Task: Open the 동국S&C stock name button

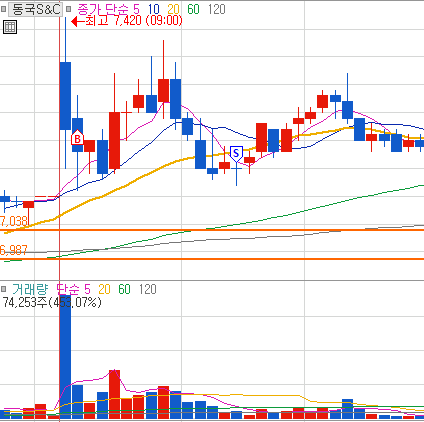Action: tap(35, 9)
